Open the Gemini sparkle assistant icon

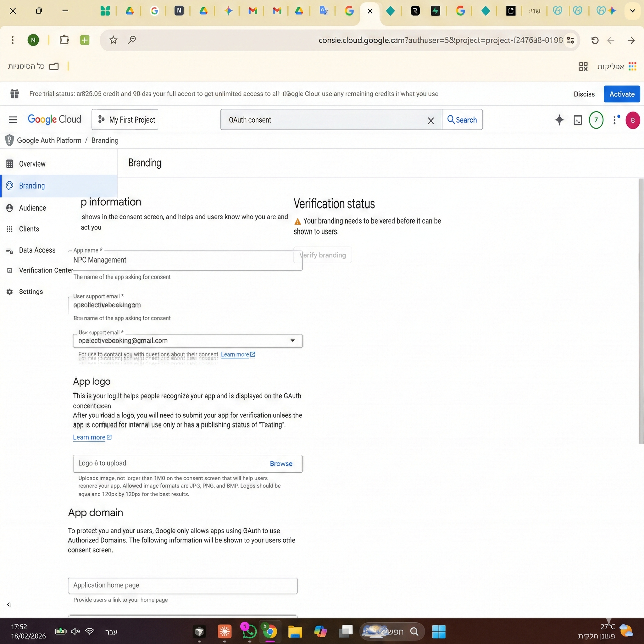tap(559, 120)
